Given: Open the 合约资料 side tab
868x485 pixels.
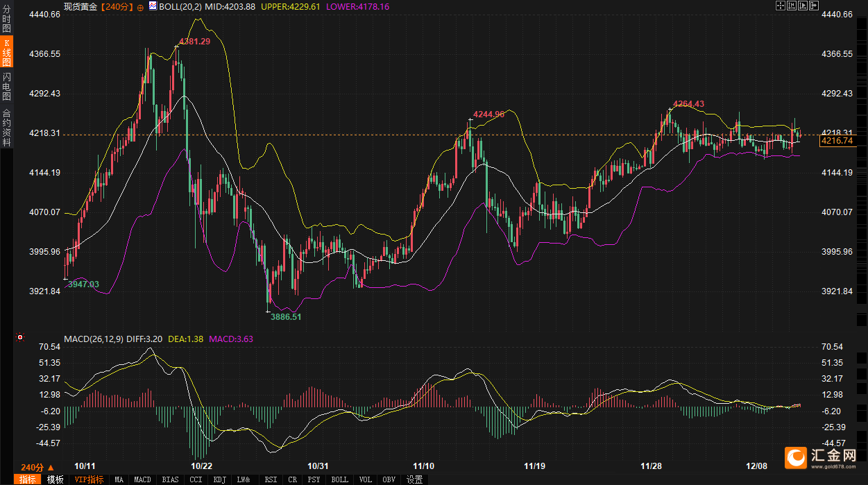Looking at the screenshot, I should point(6,128).
